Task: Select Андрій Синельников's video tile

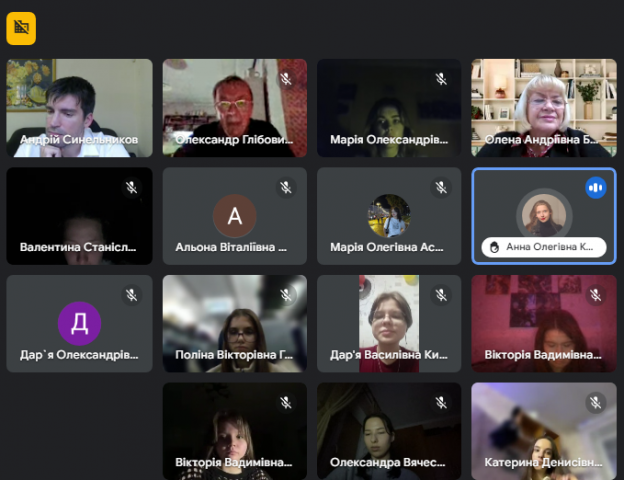Action: tap(79, 107)
